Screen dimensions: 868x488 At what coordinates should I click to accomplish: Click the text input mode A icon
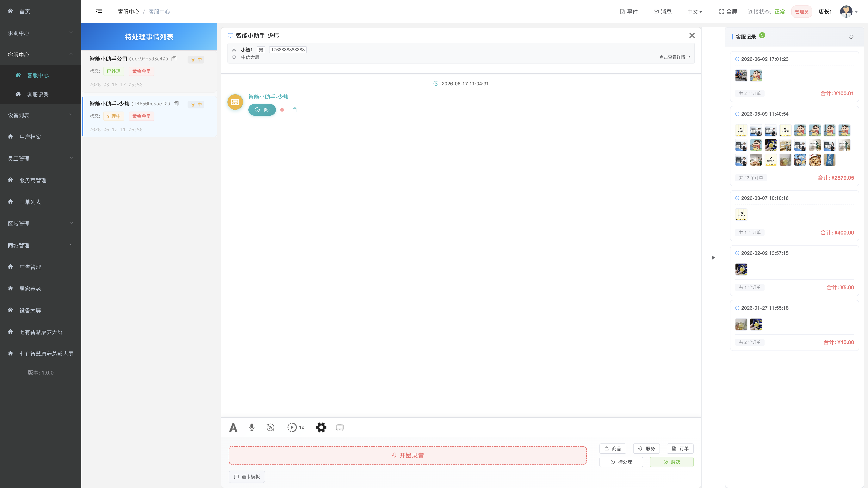pyautogui.click(x=233, y=427)
